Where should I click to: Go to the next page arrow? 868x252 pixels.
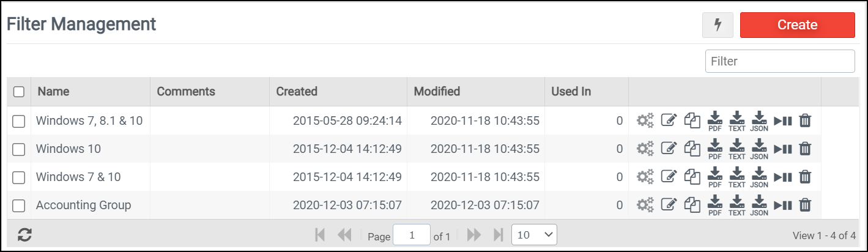(473, 235)
